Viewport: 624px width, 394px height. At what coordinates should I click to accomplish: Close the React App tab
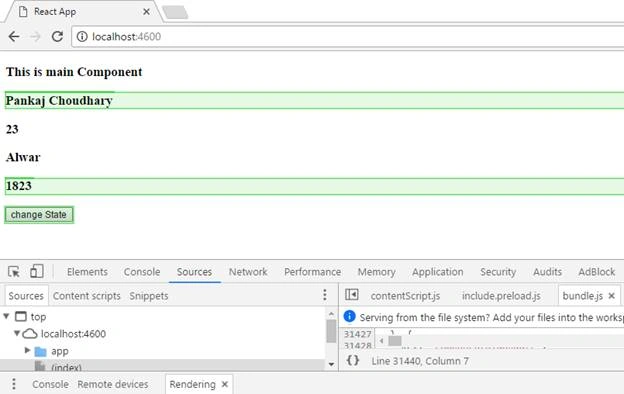146,12
